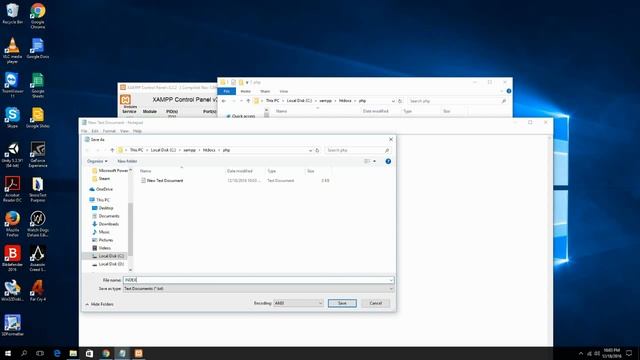Collapse folder pane with Hide Folders

click(x=100, y=304)
